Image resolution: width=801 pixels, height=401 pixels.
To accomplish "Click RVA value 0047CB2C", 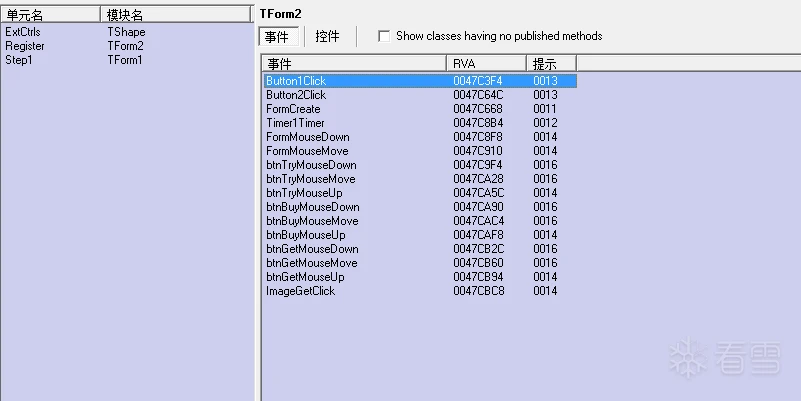I will click(x=478, y=249).
